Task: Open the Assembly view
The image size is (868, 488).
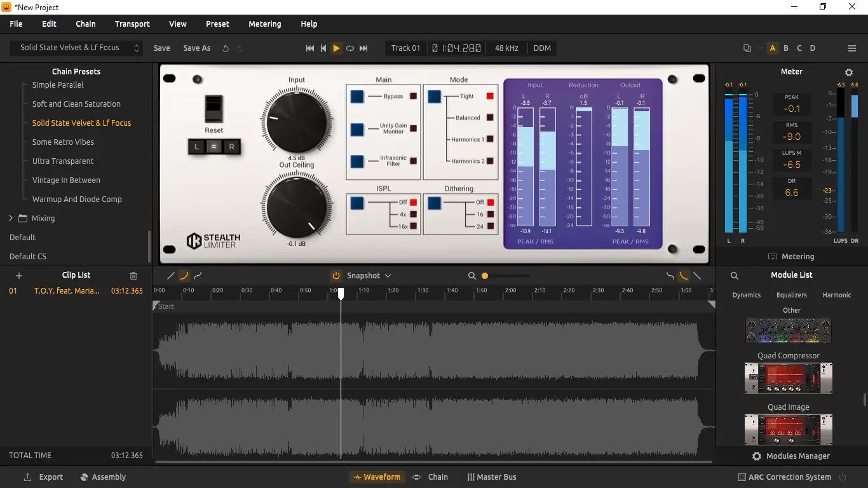Action: tap(103, 477)
